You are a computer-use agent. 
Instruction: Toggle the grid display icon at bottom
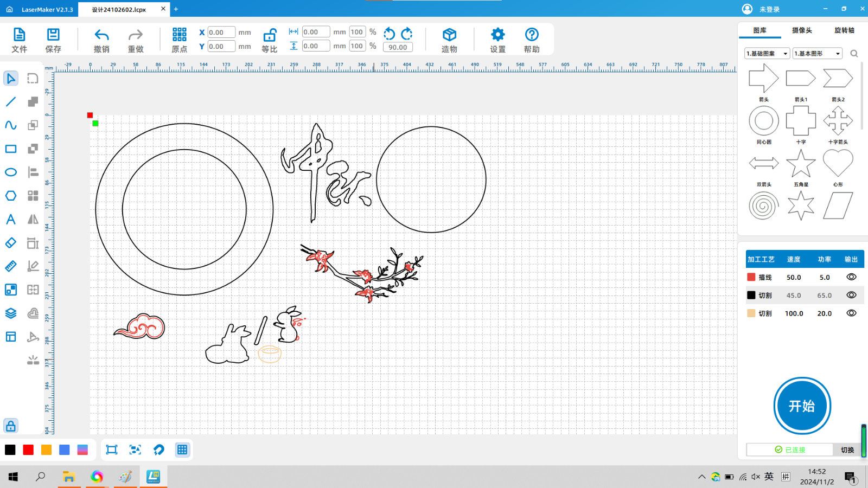coord(182,450)
